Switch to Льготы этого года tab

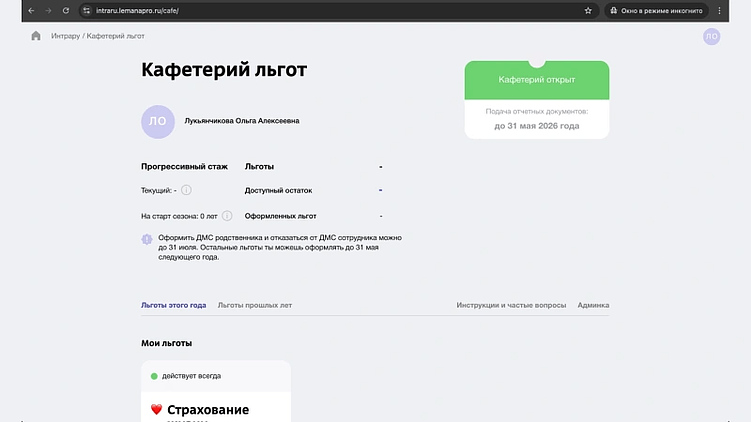point(173,305)
